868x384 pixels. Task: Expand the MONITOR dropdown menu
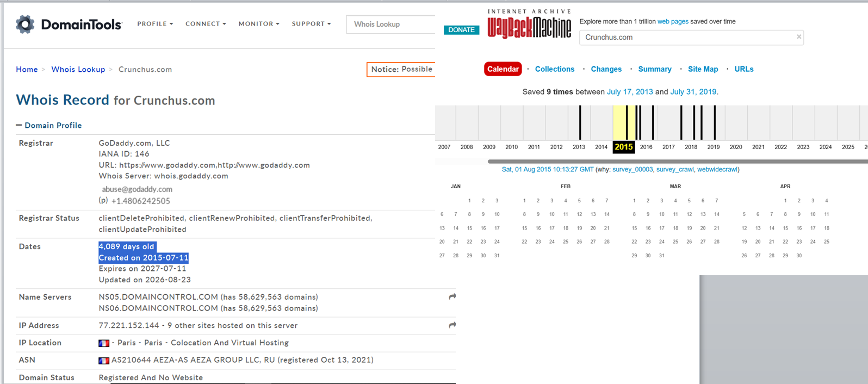click(259, 24)
